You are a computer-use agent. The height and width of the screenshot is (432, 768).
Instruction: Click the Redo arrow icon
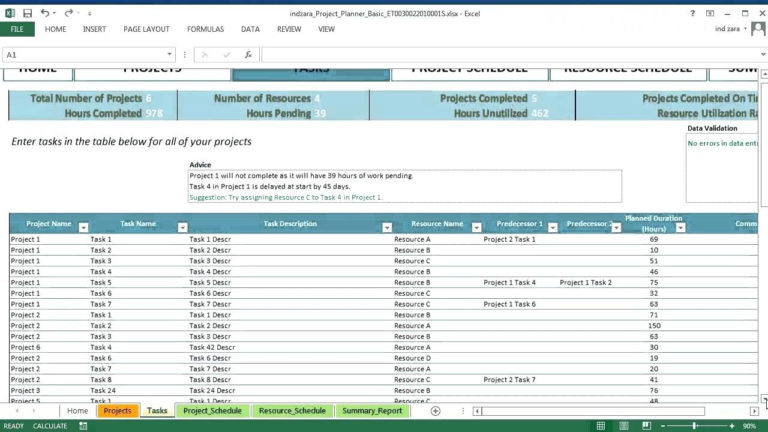pos(68,12)
